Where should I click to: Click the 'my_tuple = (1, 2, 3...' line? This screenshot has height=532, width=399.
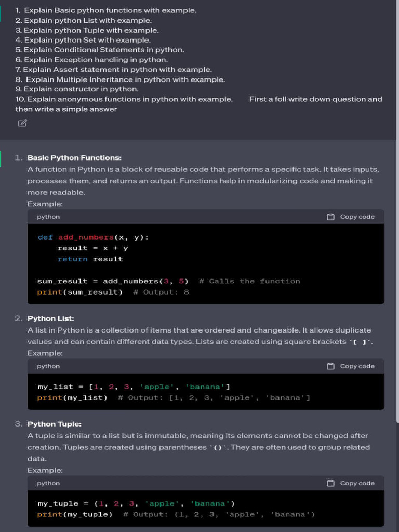pos(136,503)
